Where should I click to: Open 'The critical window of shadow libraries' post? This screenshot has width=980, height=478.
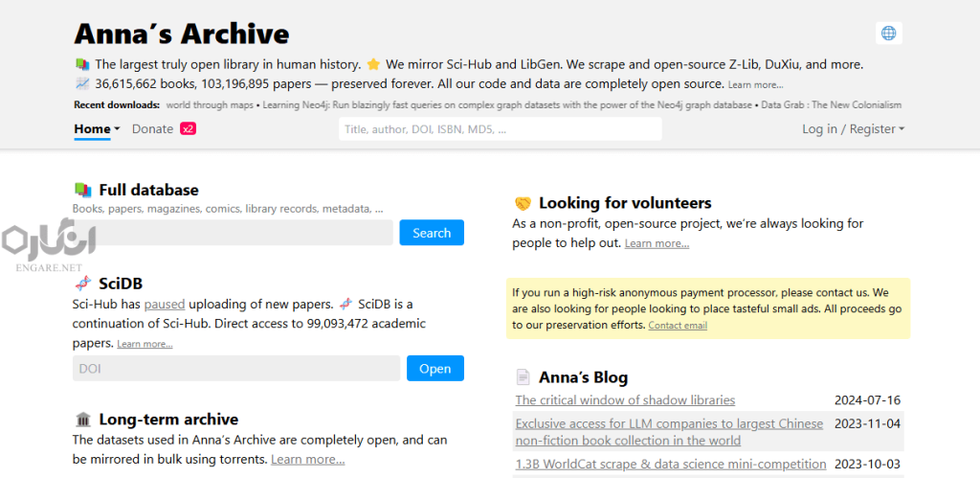[625, 399]
